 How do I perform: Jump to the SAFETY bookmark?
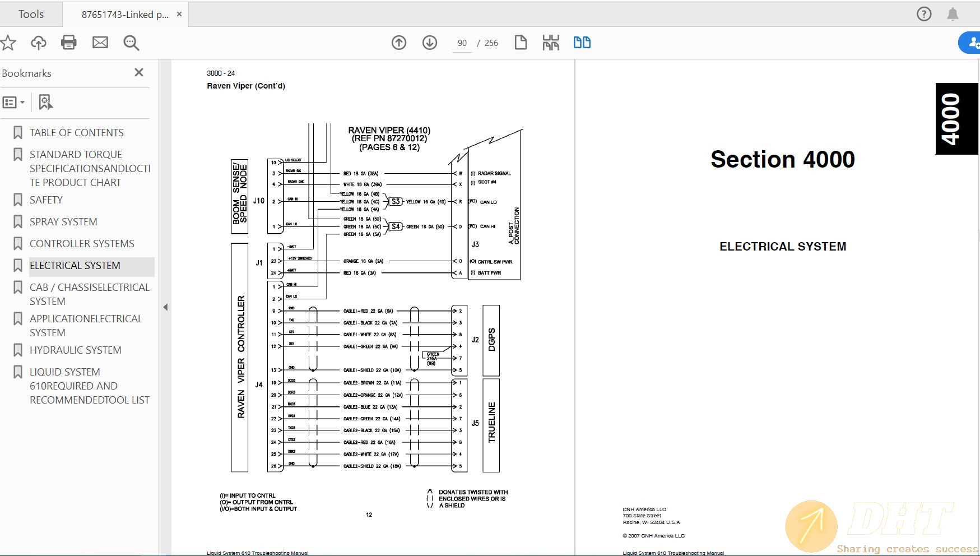tap(46, 200)
